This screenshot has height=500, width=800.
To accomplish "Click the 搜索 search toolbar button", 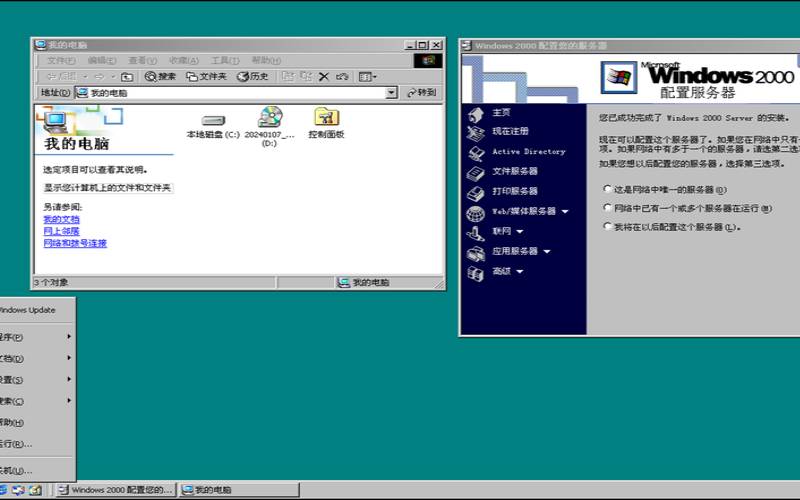I will click(160, 77).
